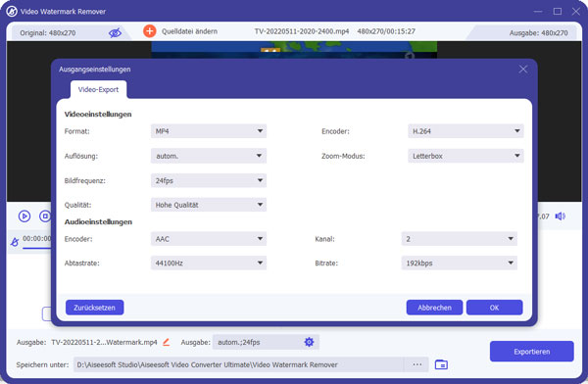Confirm settings with OK button

[494, 308]
